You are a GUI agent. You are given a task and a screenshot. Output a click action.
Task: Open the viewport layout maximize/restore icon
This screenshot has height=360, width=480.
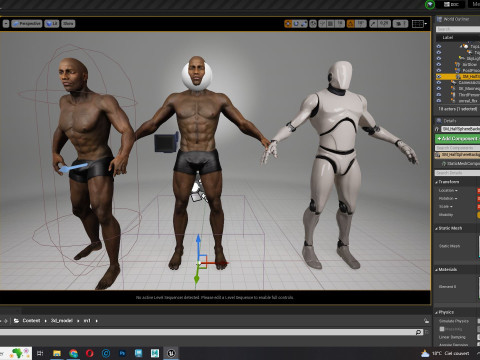click(x=418, y=24)
